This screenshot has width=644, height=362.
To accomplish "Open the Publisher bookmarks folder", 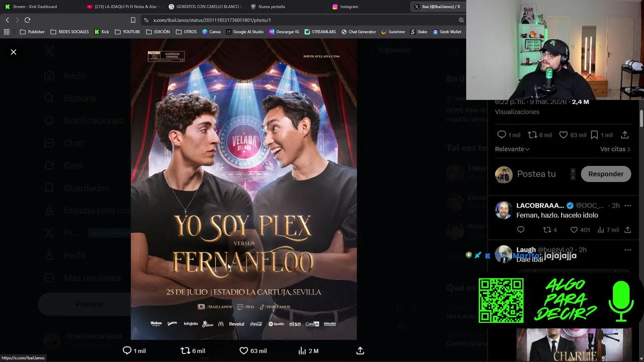I will [x=32, y=32].
